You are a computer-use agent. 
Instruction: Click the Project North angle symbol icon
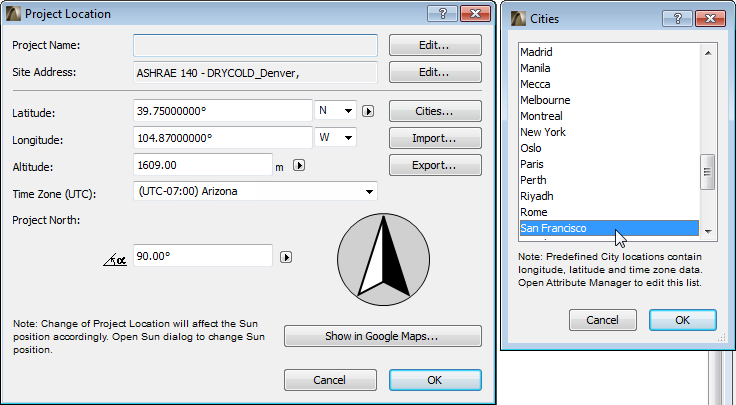click(115, 260)
